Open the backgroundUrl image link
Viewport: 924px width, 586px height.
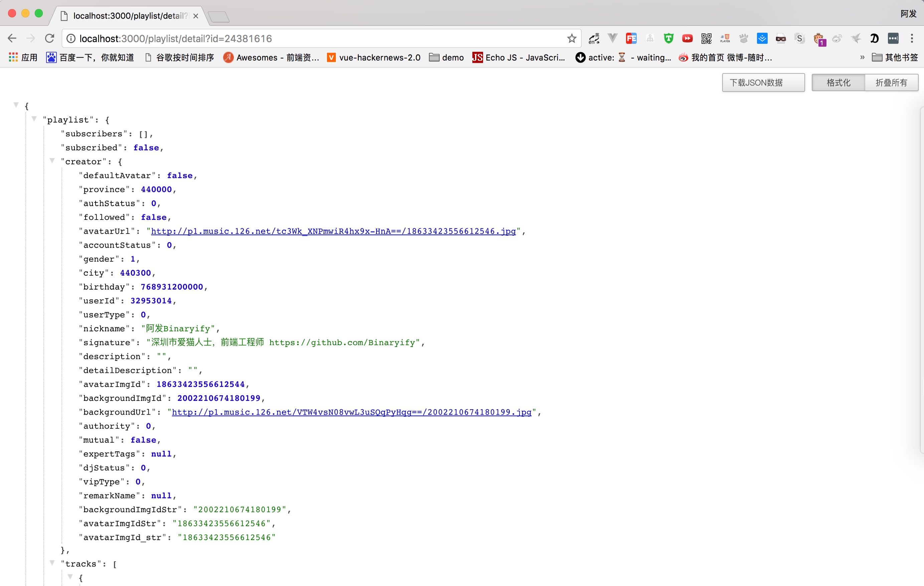pos(351,412)
